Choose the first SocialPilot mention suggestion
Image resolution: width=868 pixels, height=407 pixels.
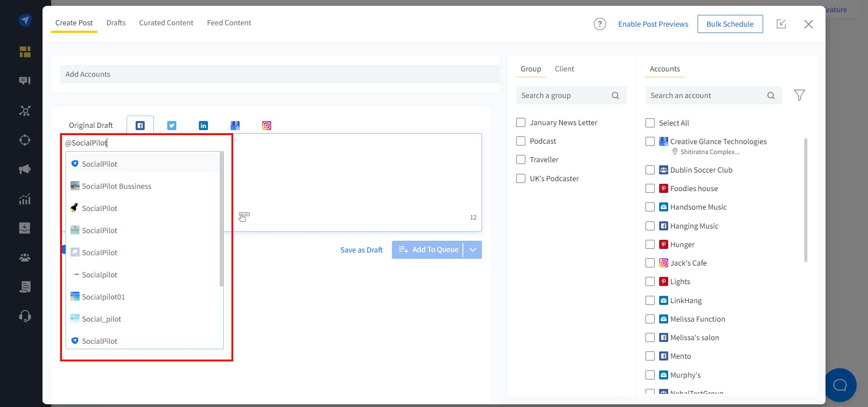click(143, 164)
